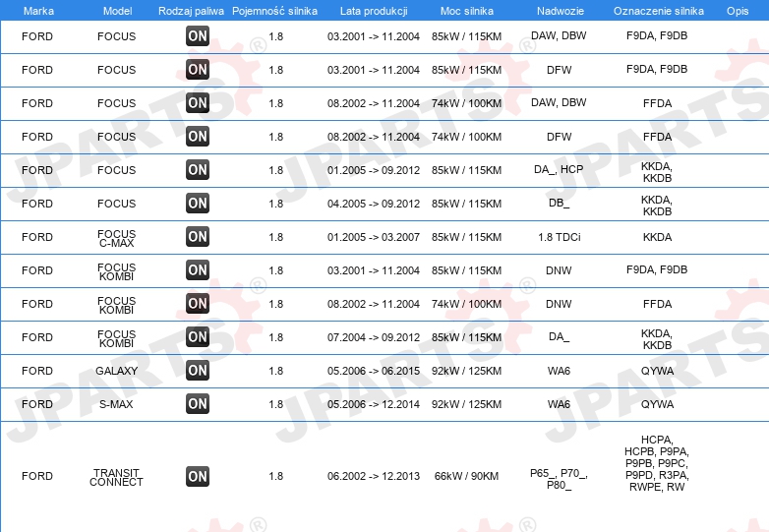The image size is (769, 532).
Task: Click ON icon in FOCUS row with DA_, HCP body
Action: (198, 170)
